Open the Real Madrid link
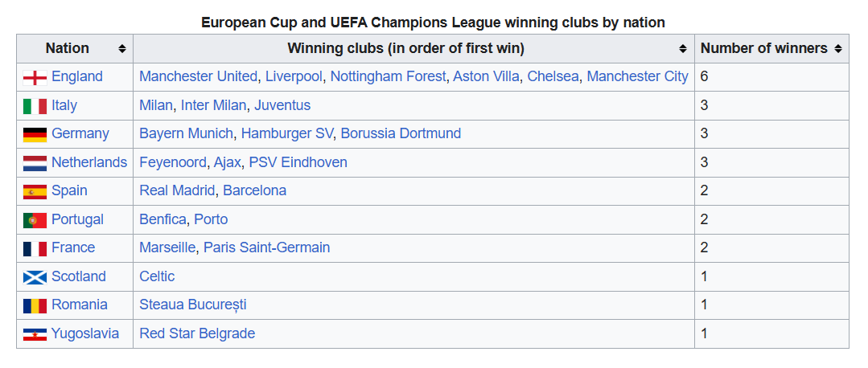Viewport: 868px width, 368px height. 177,190
